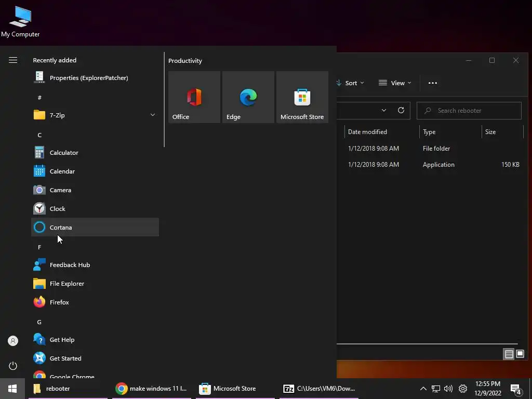Open the Office tile
532x399 pixels.
pyautogui.click(x=194, y=97)
